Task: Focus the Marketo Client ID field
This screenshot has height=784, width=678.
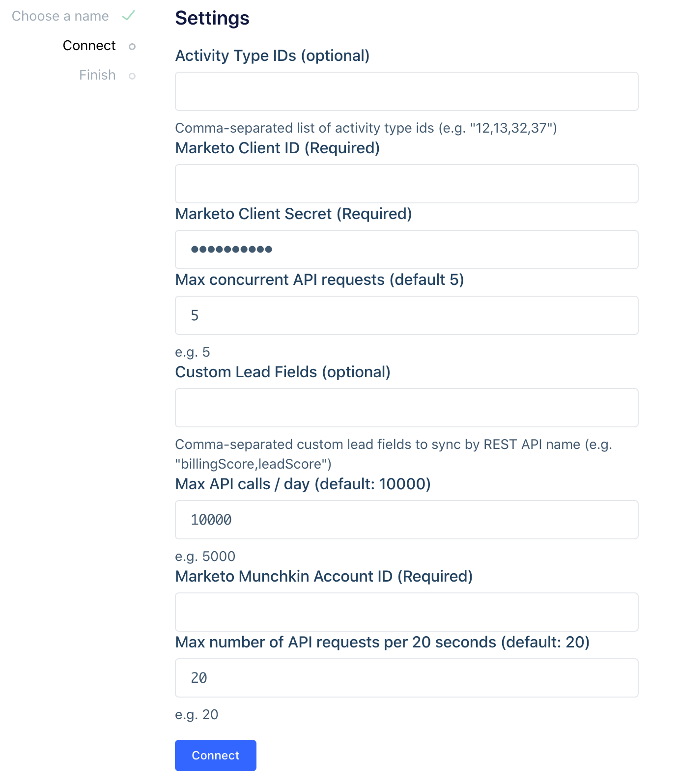Action: coord(406,184)
